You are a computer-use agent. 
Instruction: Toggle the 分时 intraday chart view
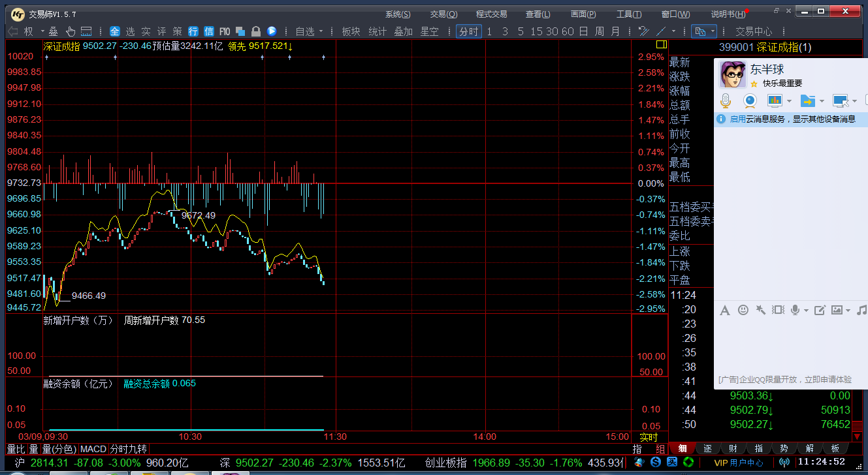(468, 31)
